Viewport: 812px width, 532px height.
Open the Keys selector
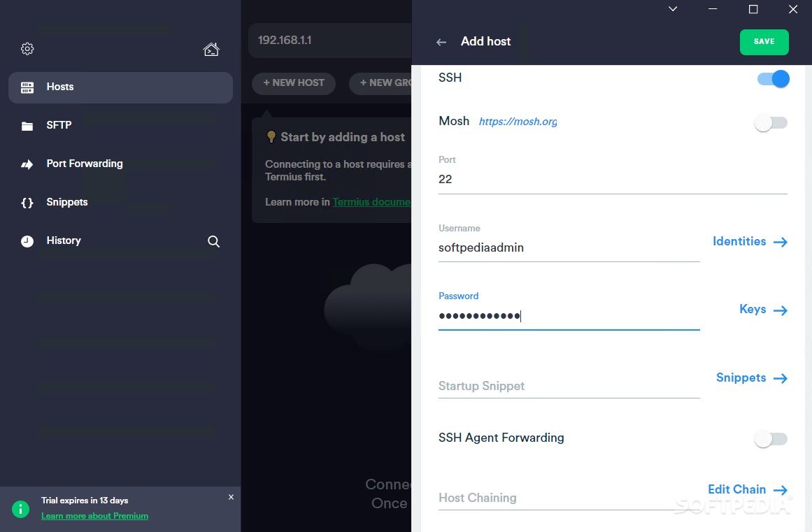[763, 310]
